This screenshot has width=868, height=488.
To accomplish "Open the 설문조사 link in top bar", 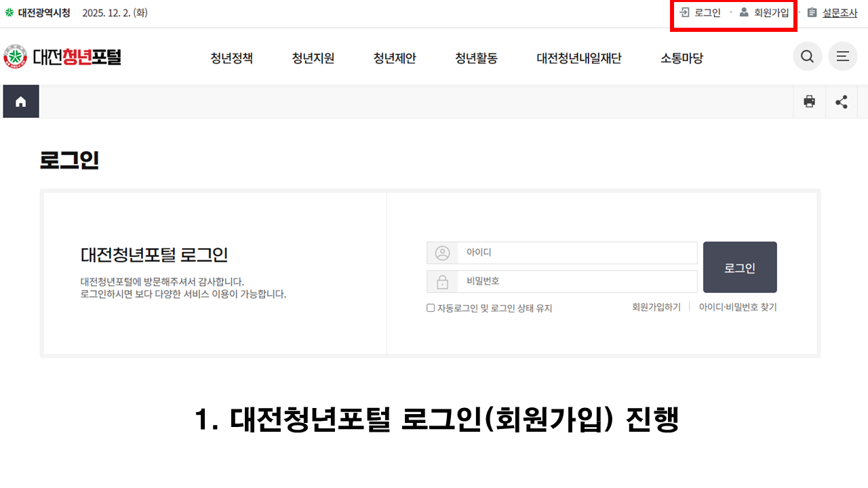I will (x=839, y=13).
